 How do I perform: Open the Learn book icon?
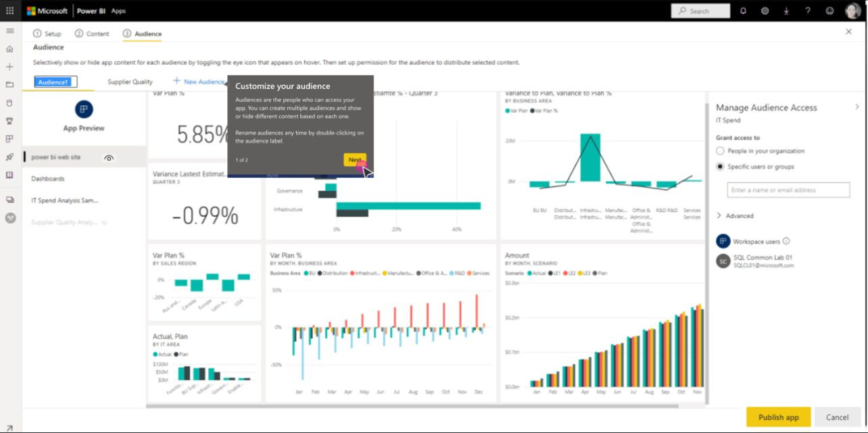(x=9, y=175)
